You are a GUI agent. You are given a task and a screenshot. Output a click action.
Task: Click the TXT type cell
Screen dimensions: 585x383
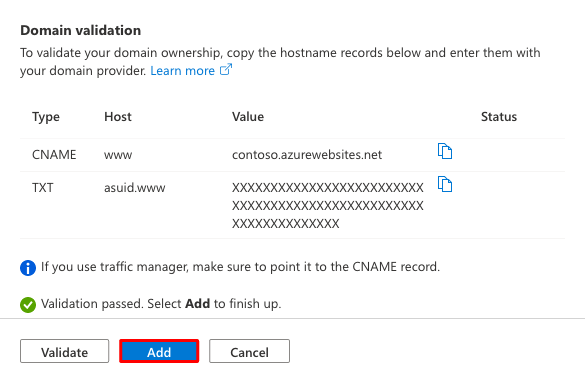click(43, 188)
